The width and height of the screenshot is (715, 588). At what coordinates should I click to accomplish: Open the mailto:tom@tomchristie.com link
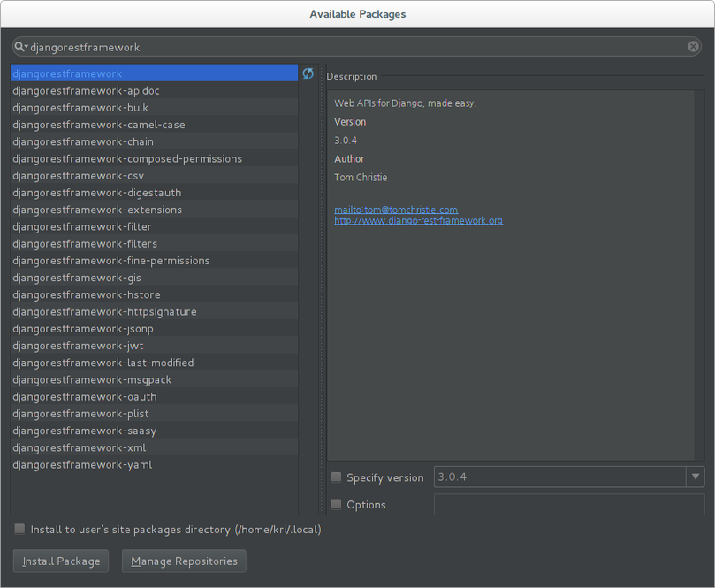[x=396, y=210]
